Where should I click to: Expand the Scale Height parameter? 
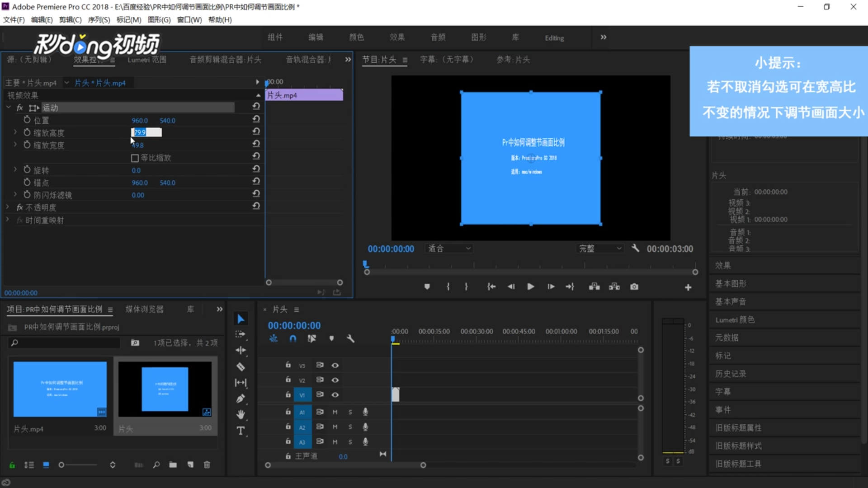(15, 132)
